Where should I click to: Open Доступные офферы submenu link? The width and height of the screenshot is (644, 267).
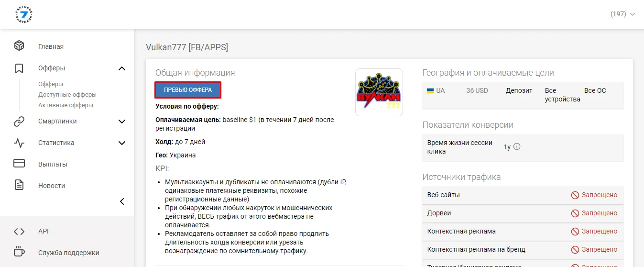pyautogui.click(x=67, y=95)
